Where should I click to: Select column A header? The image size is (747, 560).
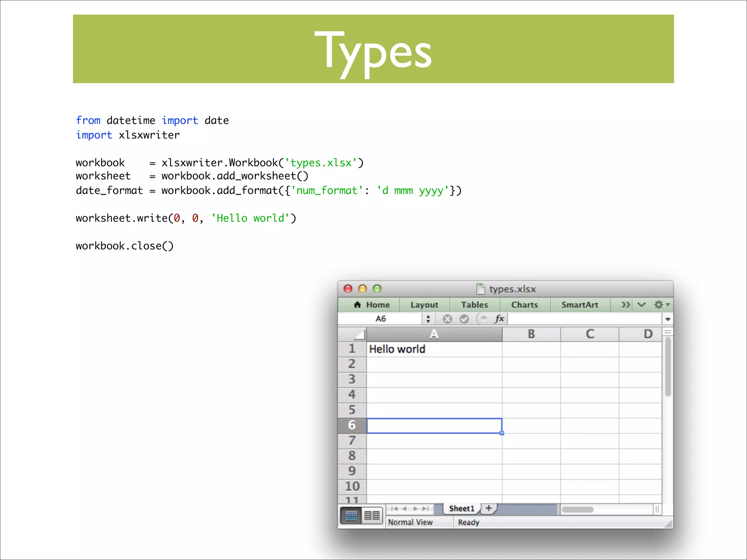(434, 334)
